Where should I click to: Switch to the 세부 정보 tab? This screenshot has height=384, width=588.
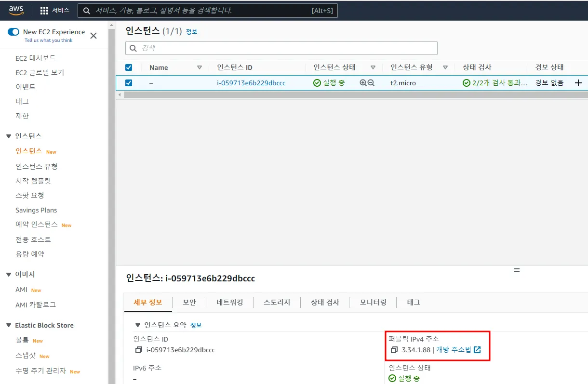point(148,302)
